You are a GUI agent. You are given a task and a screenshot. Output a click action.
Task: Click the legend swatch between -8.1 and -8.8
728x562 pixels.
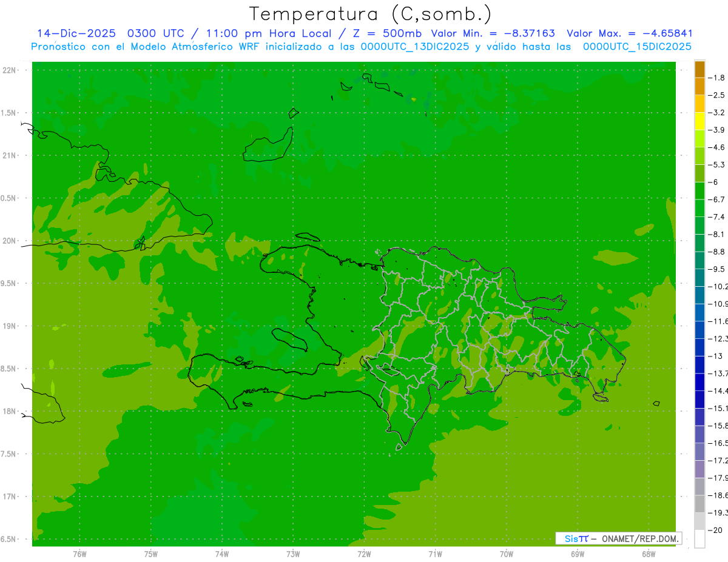[x=699, y=243]
